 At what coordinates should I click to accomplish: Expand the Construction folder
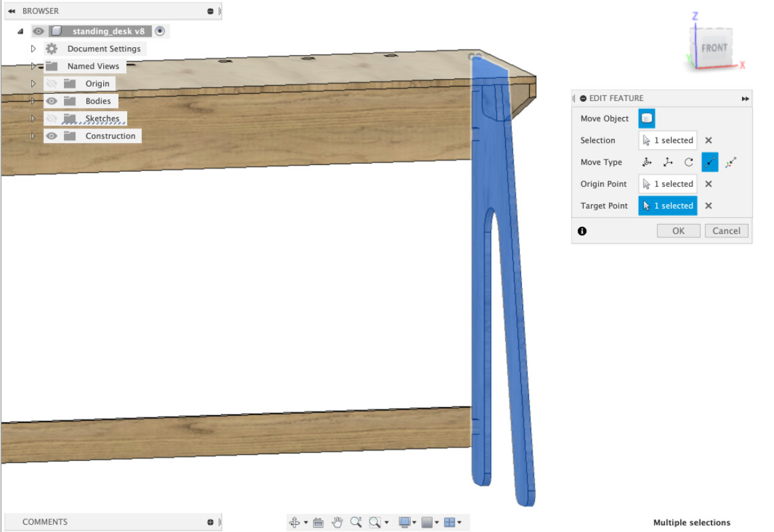(x=33, y=136)
